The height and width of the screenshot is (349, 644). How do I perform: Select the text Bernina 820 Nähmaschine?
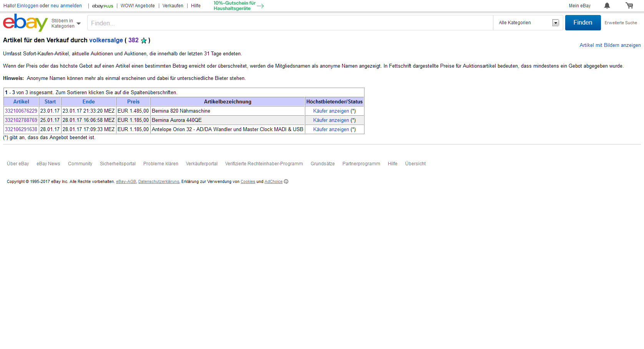(181, 111)
